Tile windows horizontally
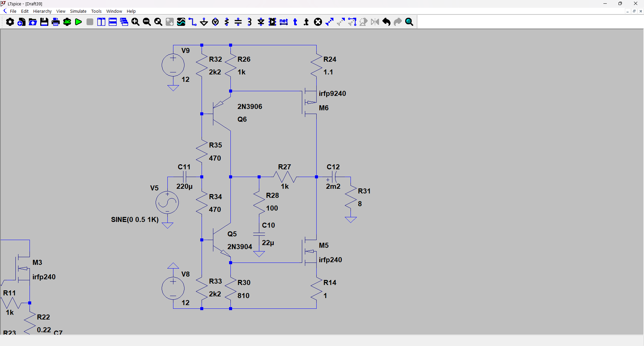644x346 pixels. click(x=113, y=22)
